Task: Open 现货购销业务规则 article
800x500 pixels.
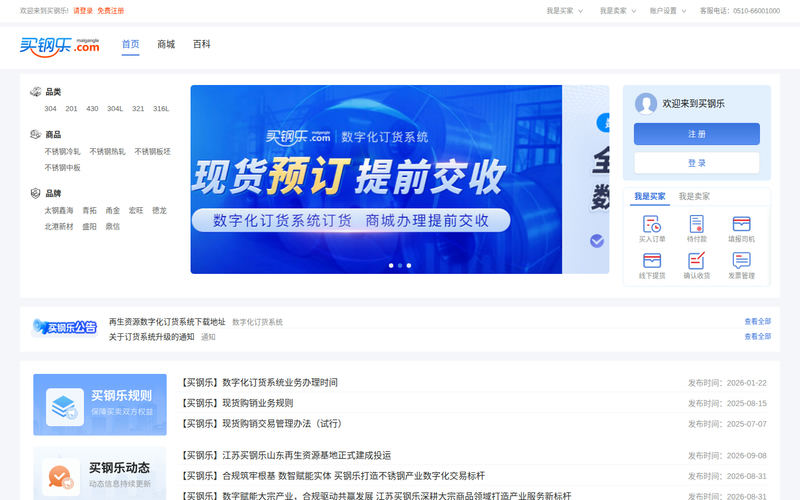Action: (x=237, y=403)
